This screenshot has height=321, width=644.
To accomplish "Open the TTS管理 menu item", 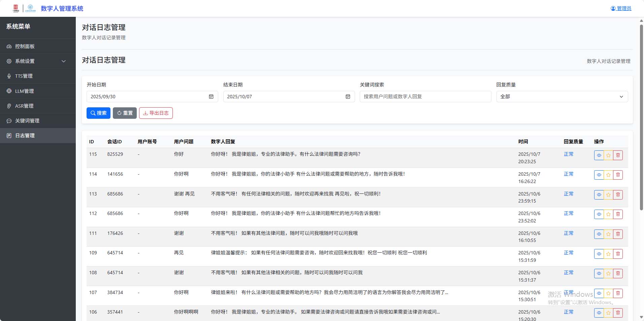I will [x=24, y=76].
